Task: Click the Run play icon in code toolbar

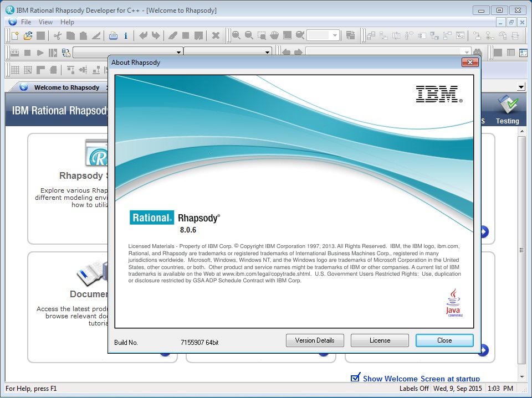Action: tap(40, 53)
